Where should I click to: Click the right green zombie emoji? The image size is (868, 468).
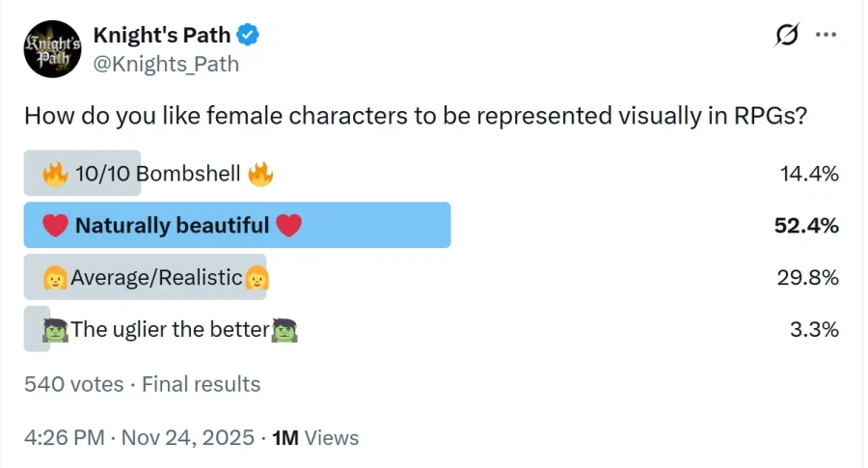click(284, 329)
